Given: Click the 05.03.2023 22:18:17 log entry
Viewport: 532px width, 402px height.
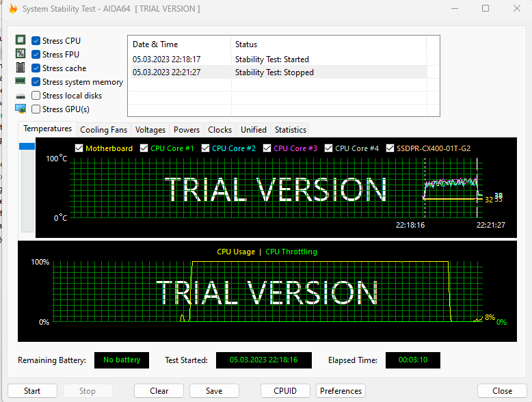Looking at the screenshot, I should pyautogui.click(x=167, y=59).
